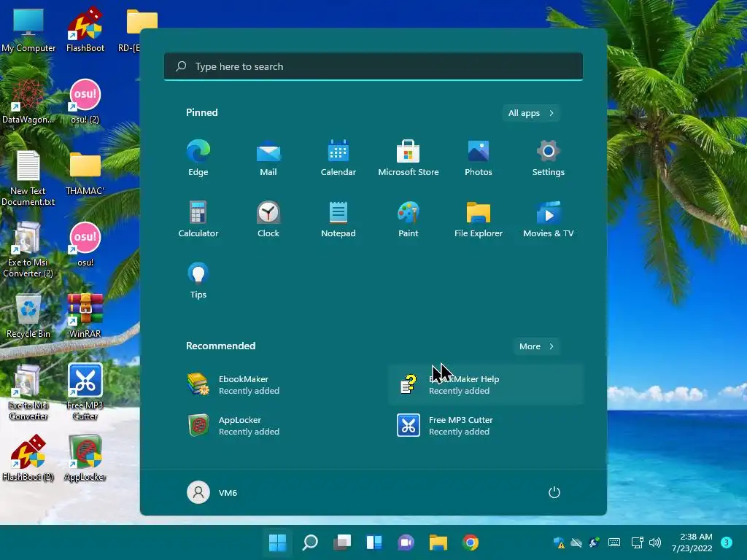Select the WinRAR desktop shortcut
This screenshot has height=560, width=747.
point(85,316)
